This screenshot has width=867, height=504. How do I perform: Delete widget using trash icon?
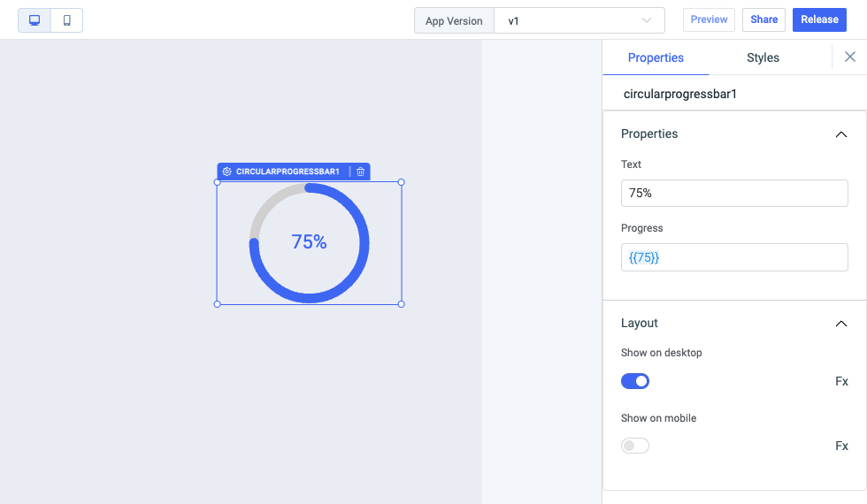[x=360, y=172]
